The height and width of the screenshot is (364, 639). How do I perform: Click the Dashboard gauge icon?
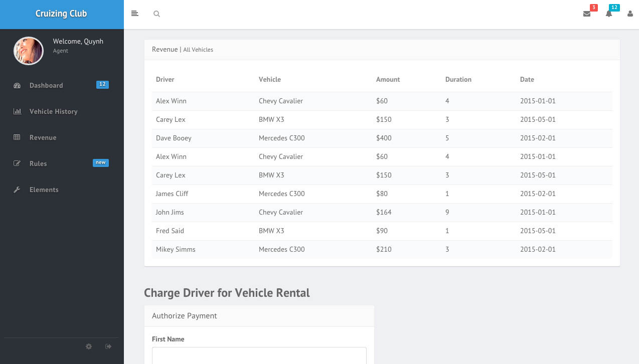click(17, 85)
